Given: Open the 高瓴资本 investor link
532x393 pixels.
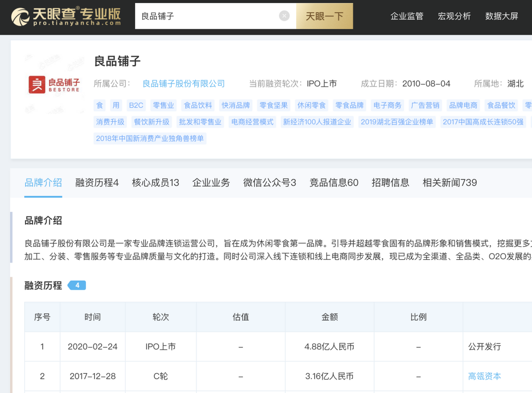Looking at the screenshot, I should point(485,376).
